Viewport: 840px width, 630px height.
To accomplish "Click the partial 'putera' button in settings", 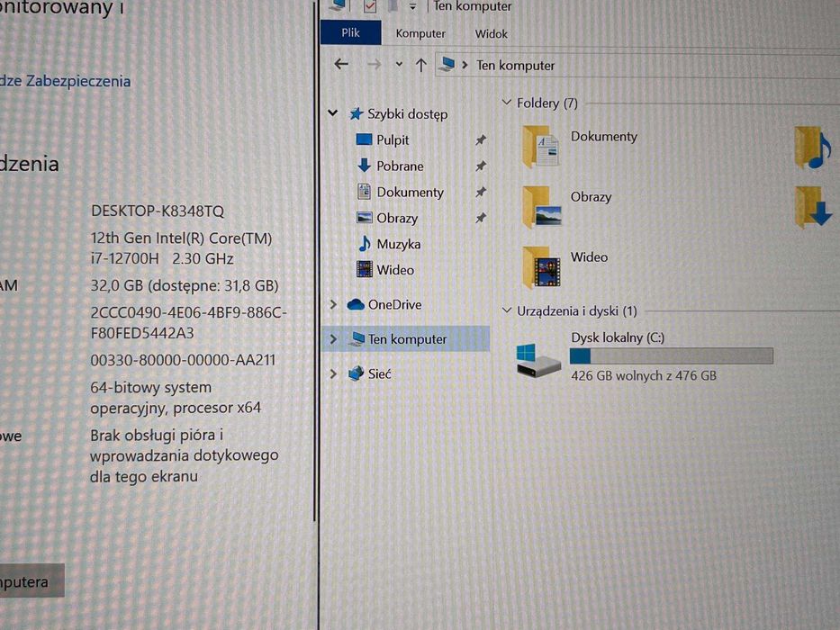I will [32, 580].
